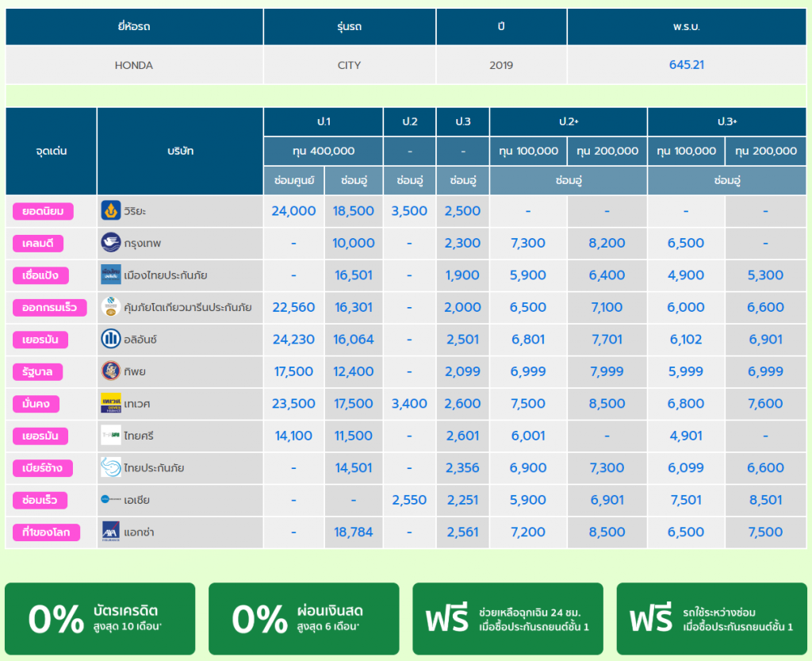Screen dimensions: 812x661
Task: Select Thai Insurance price 14,501
Action: 353,467
